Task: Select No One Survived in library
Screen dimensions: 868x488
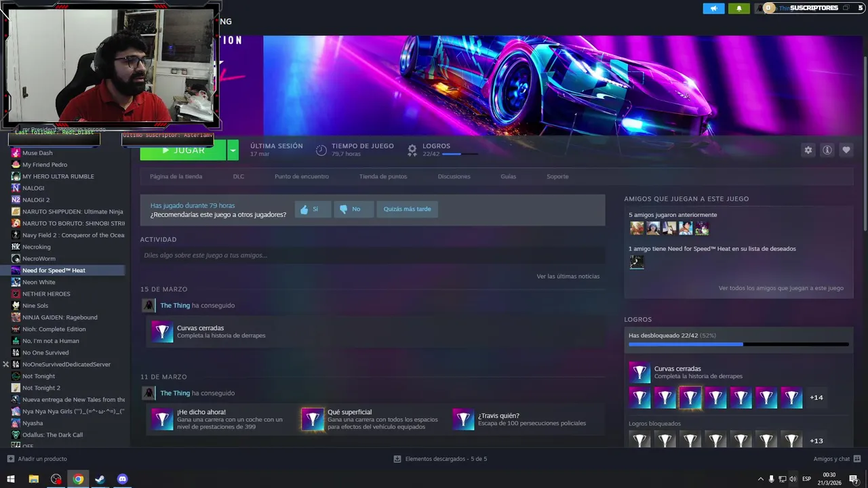Action: pyautogui.click(x=45, y=352)
